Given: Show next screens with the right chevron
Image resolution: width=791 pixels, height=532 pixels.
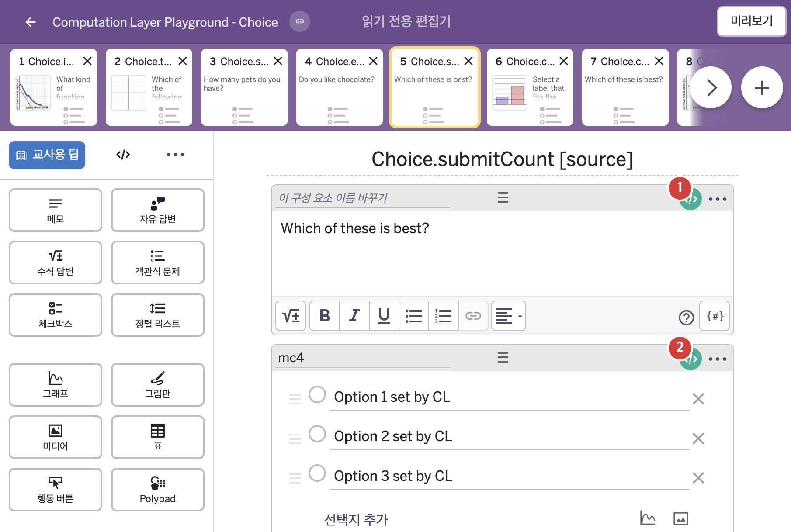Looking at the screenshot, I should 711,87.
